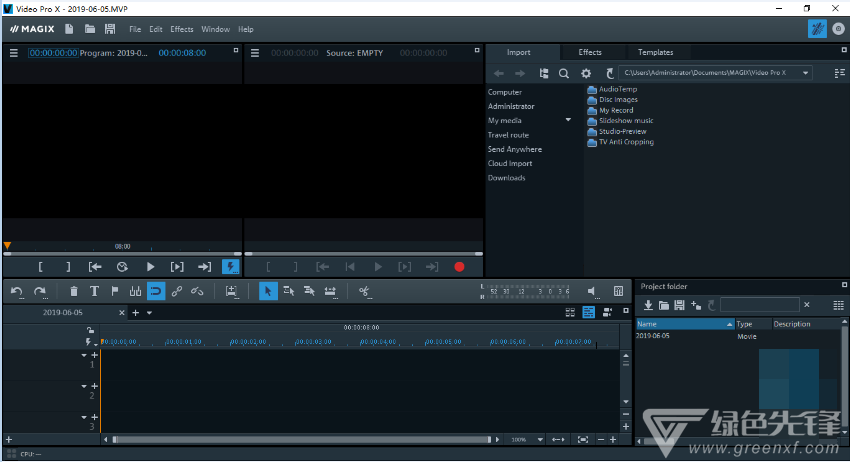850x462 pixels.
Task: Click the speaker mute icon
Action: (x=593, y=292)
